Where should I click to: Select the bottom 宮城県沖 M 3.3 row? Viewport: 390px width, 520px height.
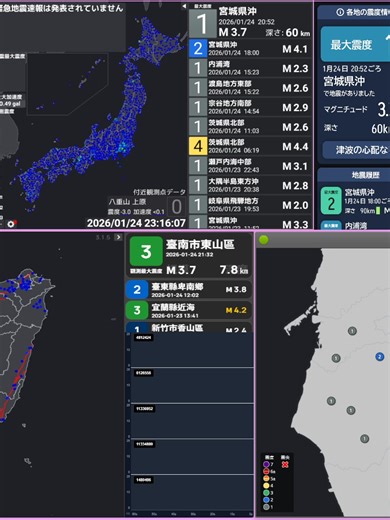(x=250, y=222)
